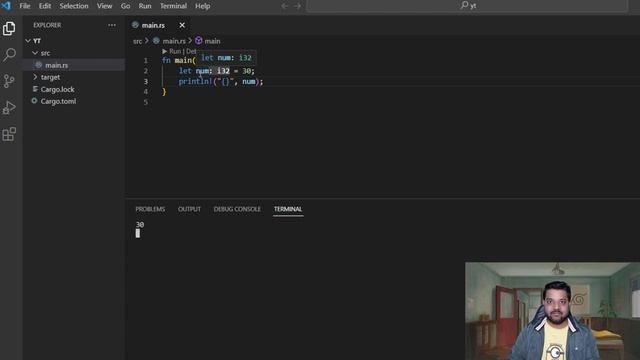Open the Run menu

pos(145,6)
